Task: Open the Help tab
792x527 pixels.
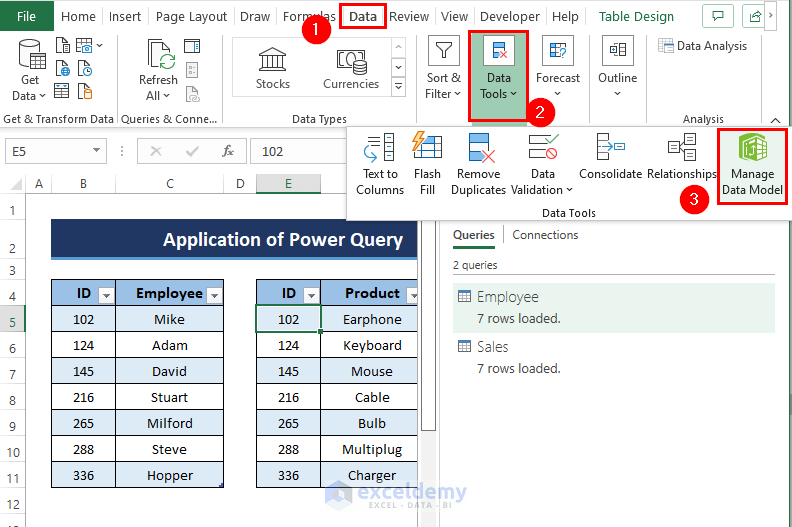Action: (565, 17)
